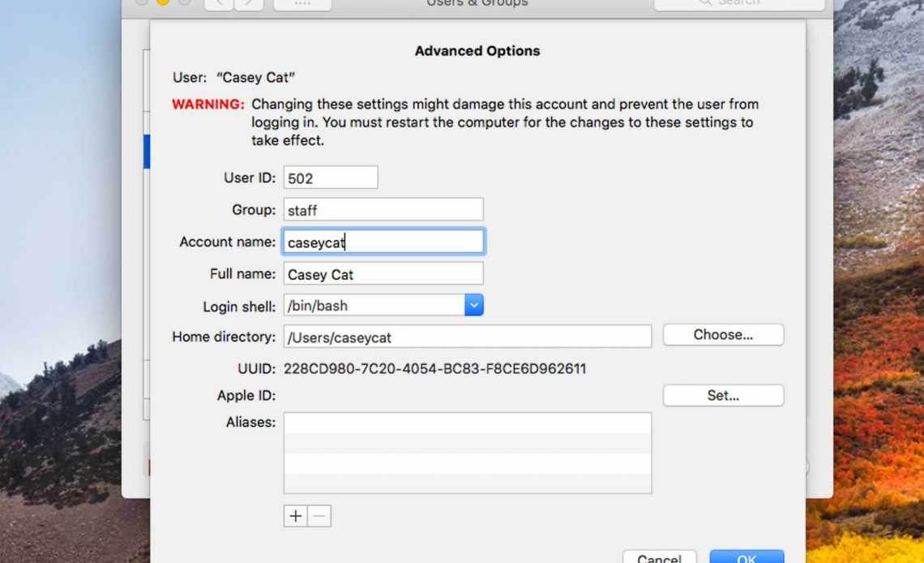Image resolution: width=924 pixels, height=563 pixels.
Task: Dismiss the dialog with Cancel
Action: 659,557
